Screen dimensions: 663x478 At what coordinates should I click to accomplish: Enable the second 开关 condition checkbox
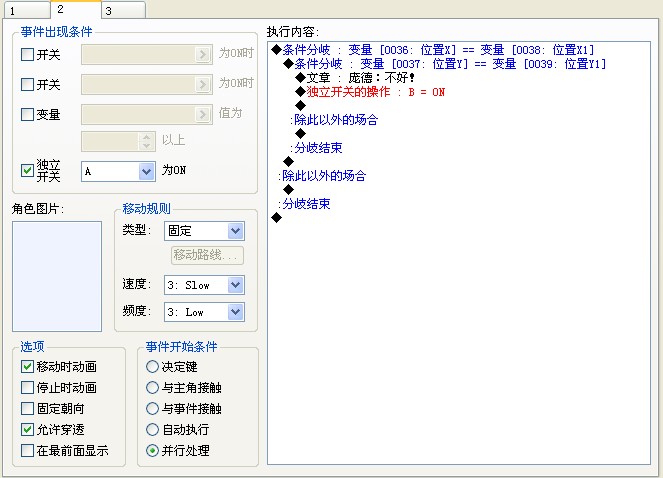(x=27, y=85)
